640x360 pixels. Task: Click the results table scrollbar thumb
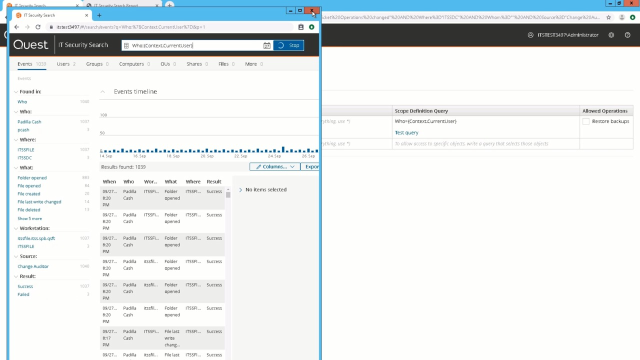point(228,195)
